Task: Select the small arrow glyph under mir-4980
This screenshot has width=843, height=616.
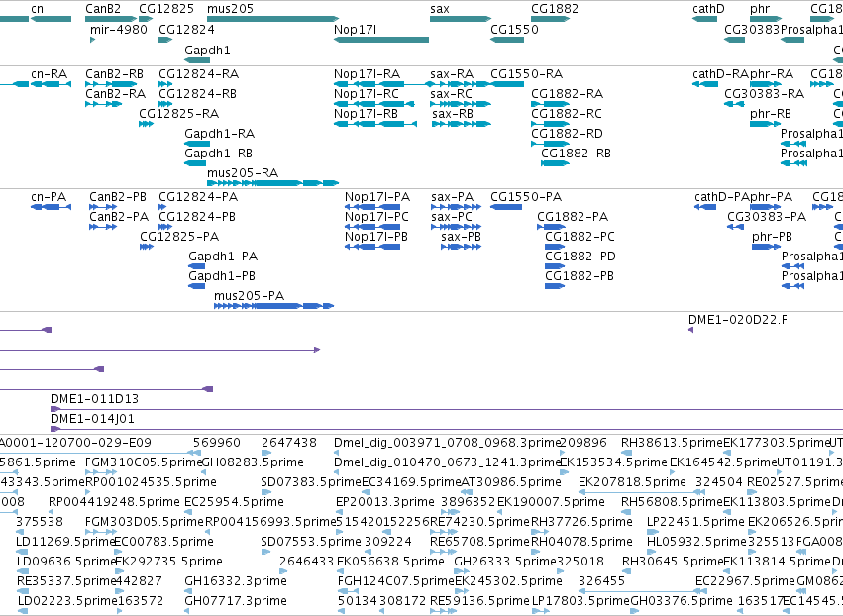Action: pyautogui.click(x=92, y=40)
